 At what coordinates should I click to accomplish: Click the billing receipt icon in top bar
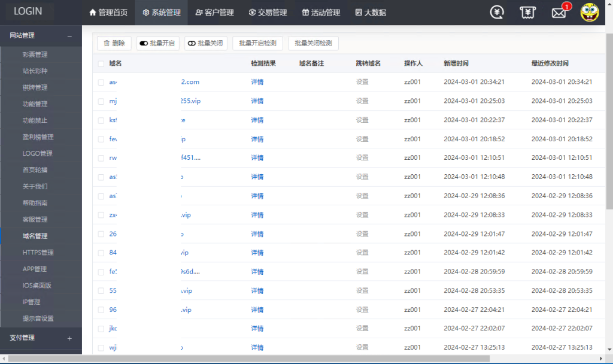pyautogui.click(x=527, y=12)
